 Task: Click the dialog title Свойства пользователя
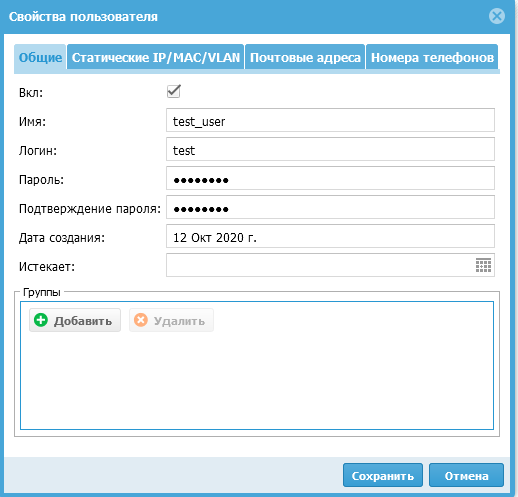[83, 17]
